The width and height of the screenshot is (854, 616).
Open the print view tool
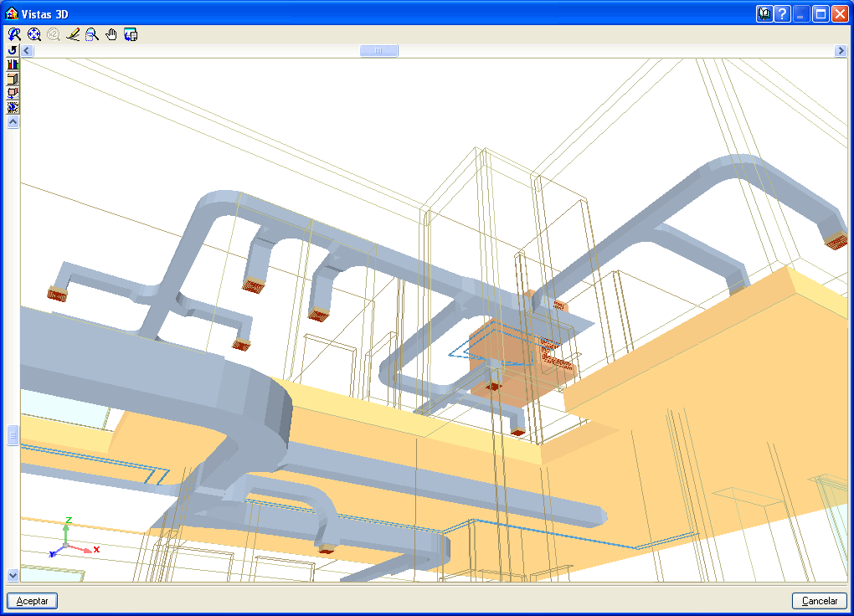point(131,34)
